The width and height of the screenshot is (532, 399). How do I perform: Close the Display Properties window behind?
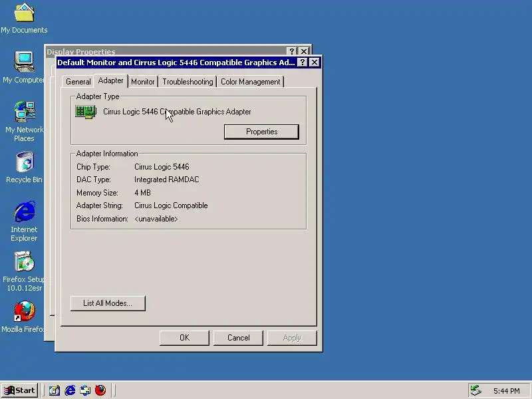tap(304, 51)
